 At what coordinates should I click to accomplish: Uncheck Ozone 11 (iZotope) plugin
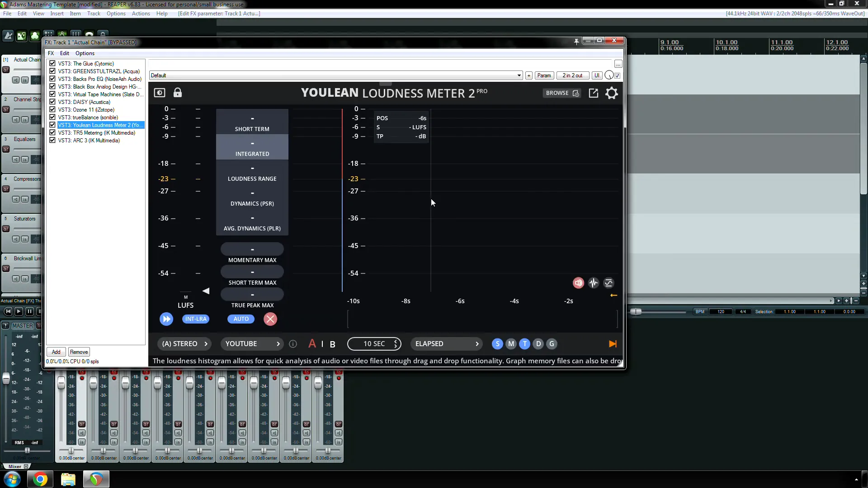(52, 110)
